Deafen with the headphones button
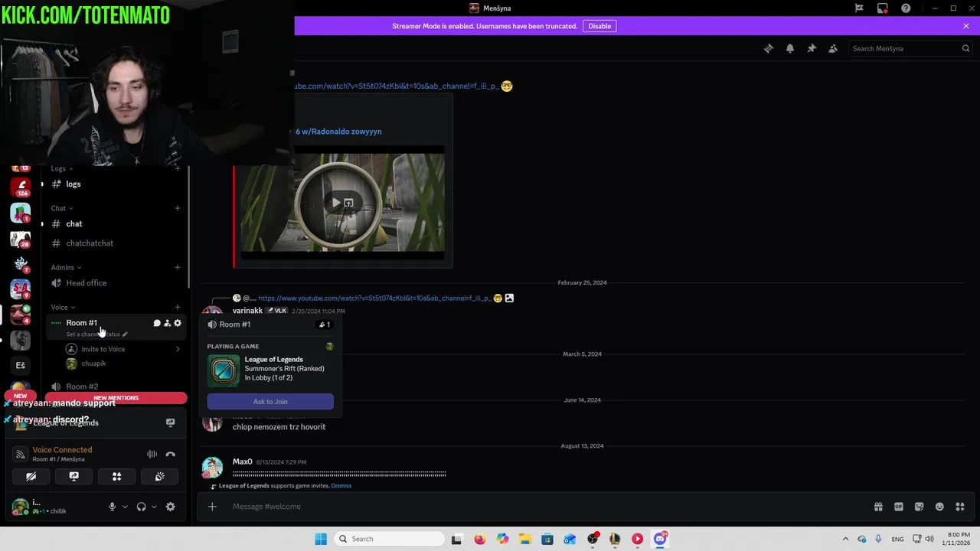Screen dimensions: 980x551 coord(141,507)
